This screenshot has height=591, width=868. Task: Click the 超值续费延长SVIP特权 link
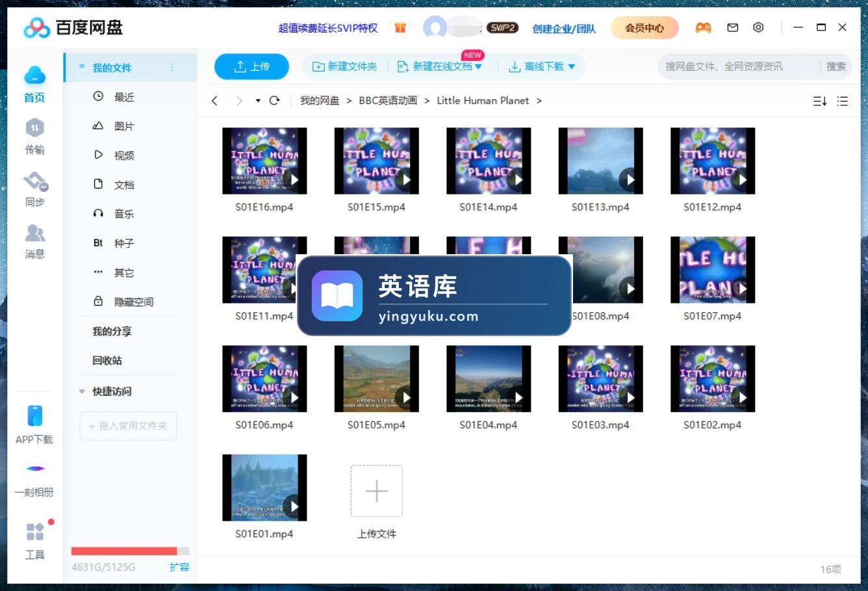point(328,28)
